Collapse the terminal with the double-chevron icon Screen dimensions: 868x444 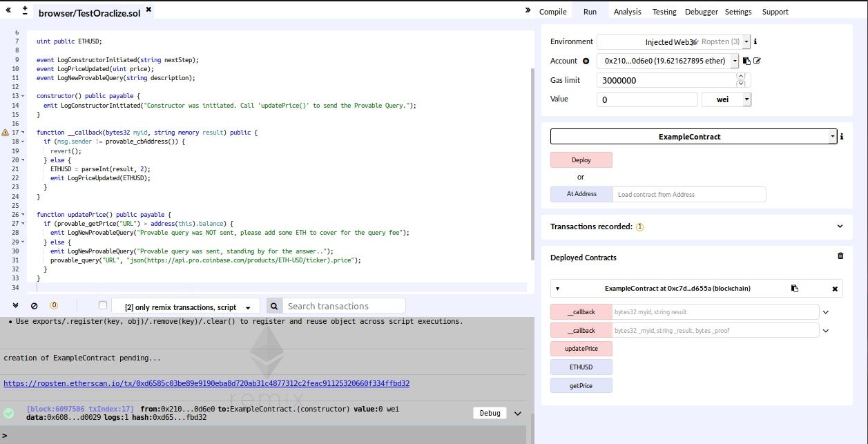coord(15,306)
